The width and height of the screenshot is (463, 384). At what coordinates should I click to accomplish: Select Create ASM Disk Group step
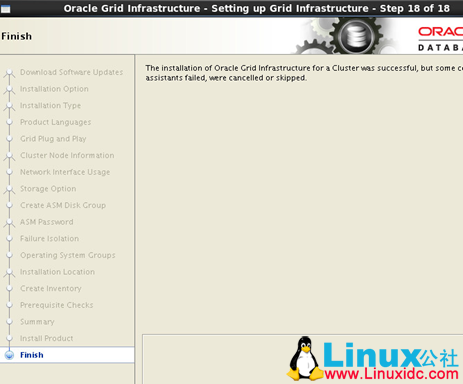click(x=63, y=205)
